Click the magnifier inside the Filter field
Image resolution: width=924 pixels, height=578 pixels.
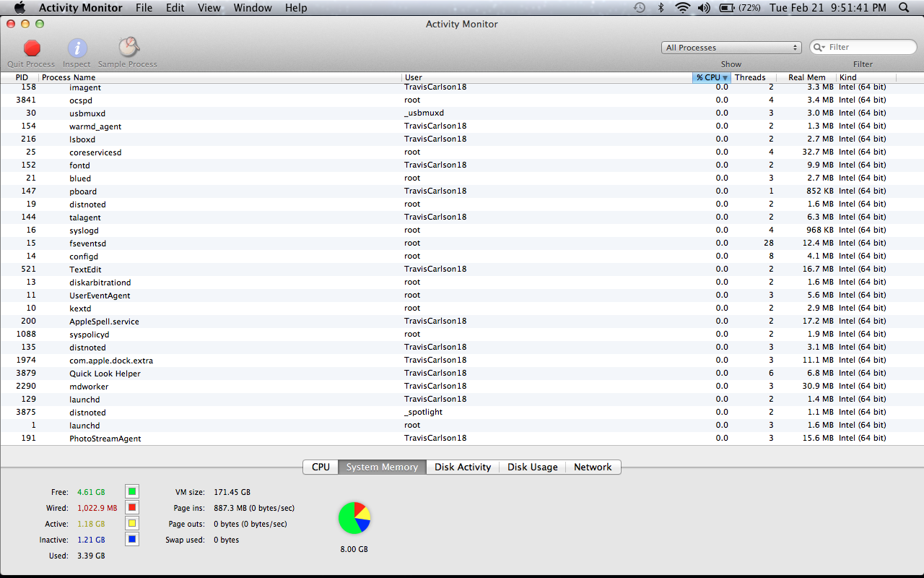coord(819,47)
